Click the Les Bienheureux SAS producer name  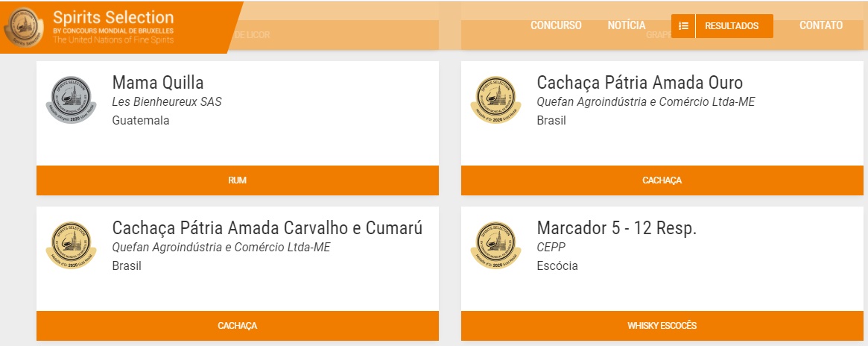pos(166,101)
